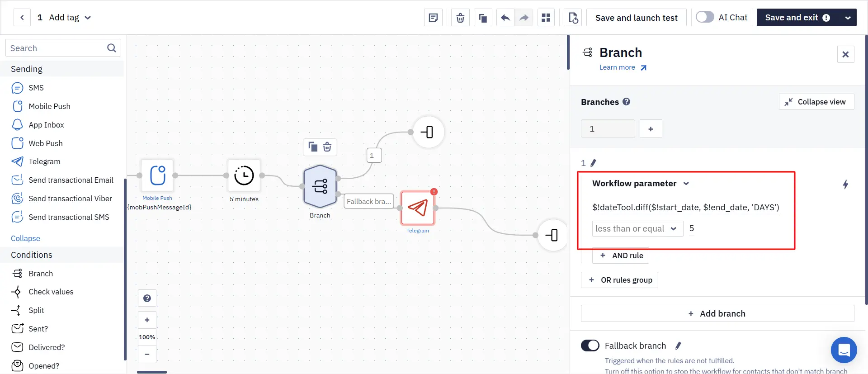Screen dimensions: 868x374
Task: Select Web Push block
Action: point(37,143)
